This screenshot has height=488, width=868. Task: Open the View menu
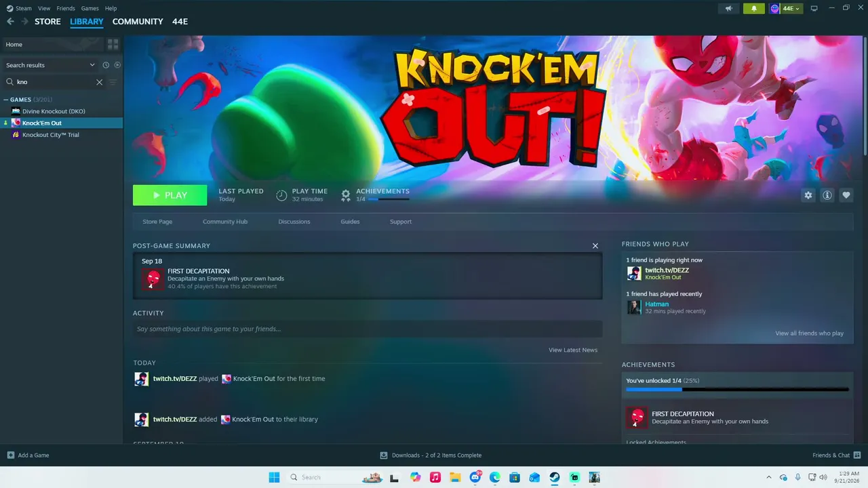click(x=44, y=8)
